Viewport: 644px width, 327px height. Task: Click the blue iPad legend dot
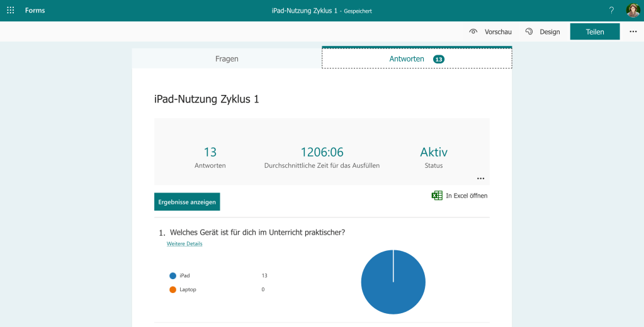172,275
